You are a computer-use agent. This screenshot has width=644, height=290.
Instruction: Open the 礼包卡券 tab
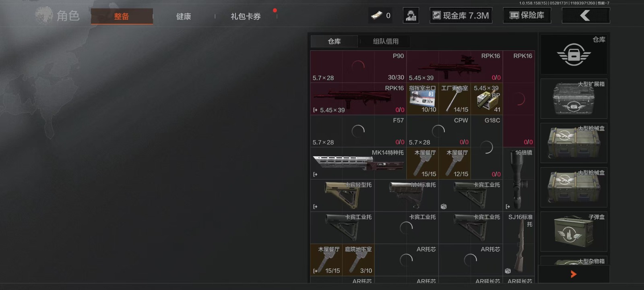(246, 17)
